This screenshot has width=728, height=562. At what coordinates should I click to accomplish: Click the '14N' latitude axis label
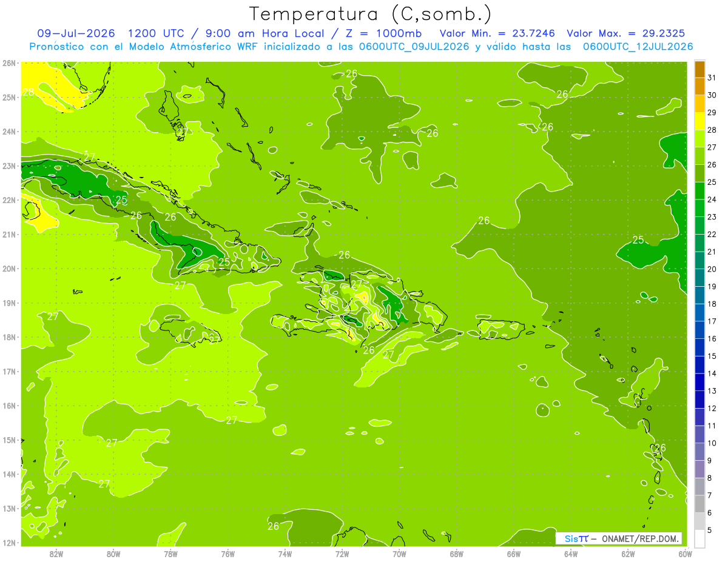click(x=8, y=474)
